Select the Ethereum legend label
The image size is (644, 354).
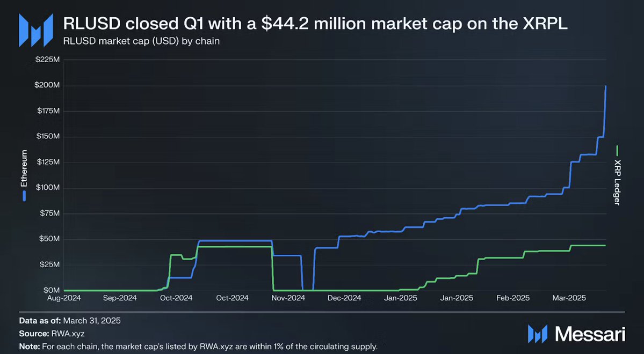24,168
